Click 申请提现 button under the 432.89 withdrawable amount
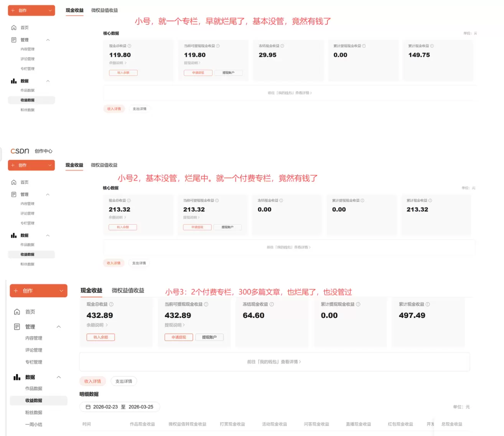This screenshot has height=436, width=504. (x=179, y=337)
